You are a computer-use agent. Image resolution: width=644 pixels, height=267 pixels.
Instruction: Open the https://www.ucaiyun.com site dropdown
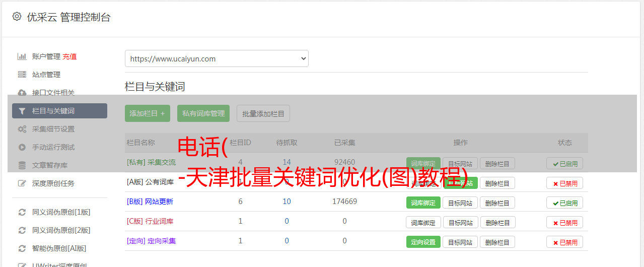[217, 58]
